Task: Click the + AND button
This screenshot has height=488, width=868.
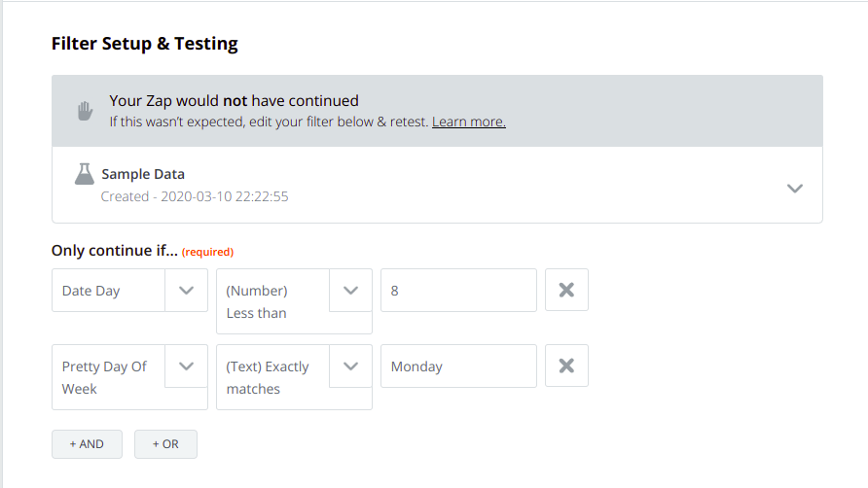Action: pos(87,444)
